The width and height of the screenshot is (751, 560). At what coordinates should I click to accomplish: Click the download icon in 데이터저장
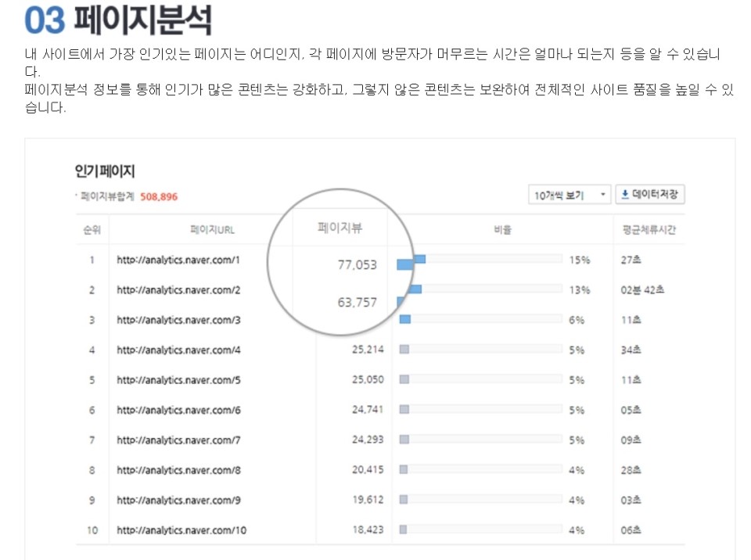coord(624,194)
